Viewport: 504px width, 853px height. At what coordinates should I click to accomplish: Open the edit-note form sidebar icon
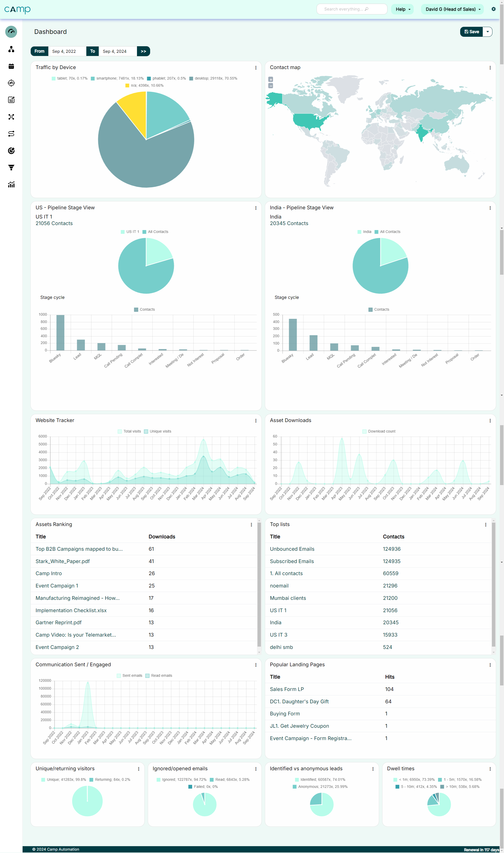click(x=11, y=100)
